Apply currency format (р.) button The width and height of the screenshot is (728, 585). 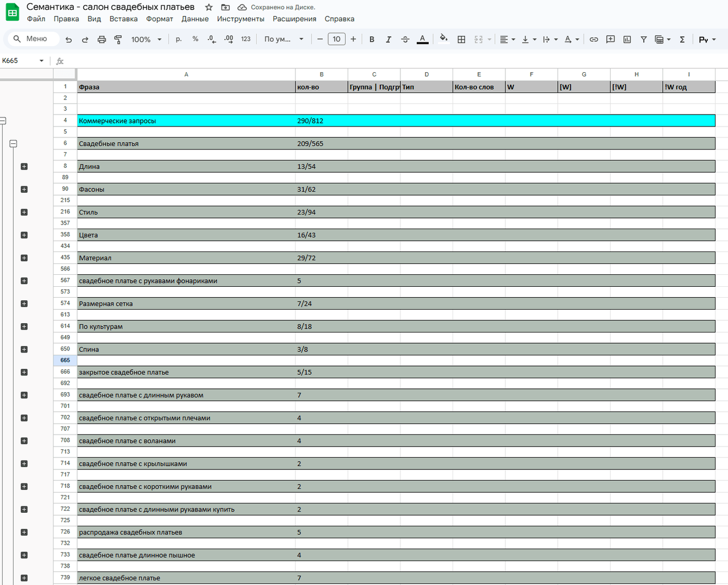point(179,39)
